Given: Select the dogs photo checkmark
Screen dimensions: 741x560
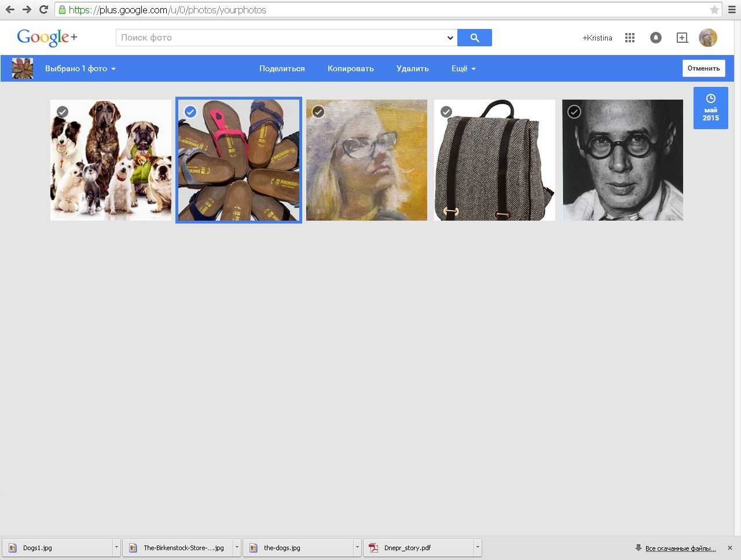Looking at the screenshot, I should [63, 112].
